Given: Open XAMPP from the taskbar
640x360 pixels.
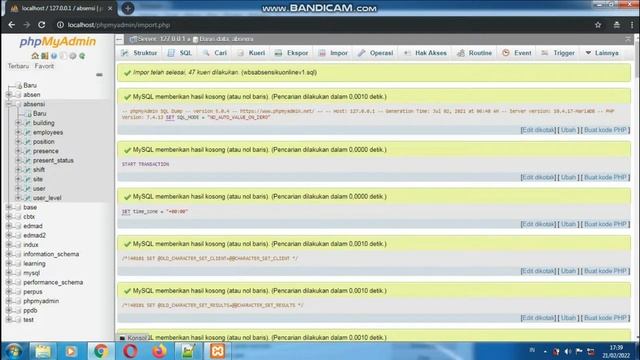Looking at the screenshot, I should 217,351.
